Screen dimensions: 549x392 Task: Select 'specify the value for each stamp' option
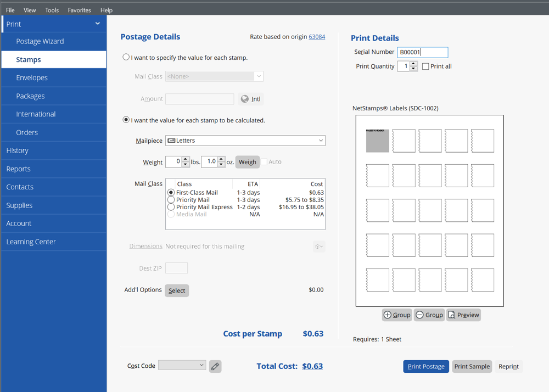click(126, 57)
